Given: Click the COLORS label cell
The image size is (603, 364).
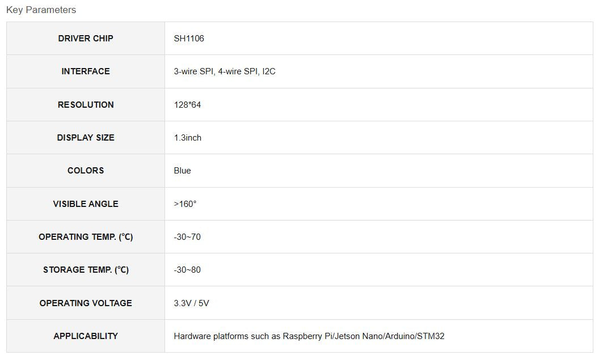Looking at the screenshot, I should click(86, 171).
